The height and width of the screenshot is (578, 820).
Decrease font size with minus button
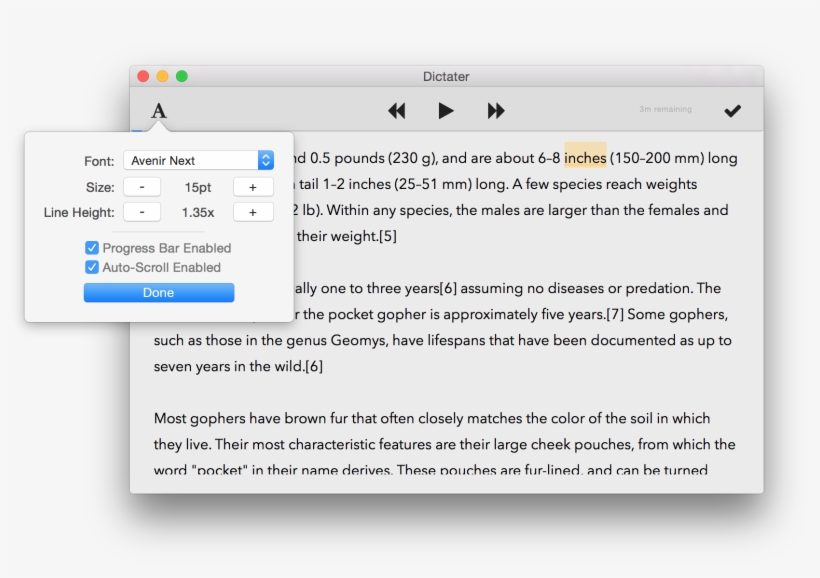pos(143,187)
